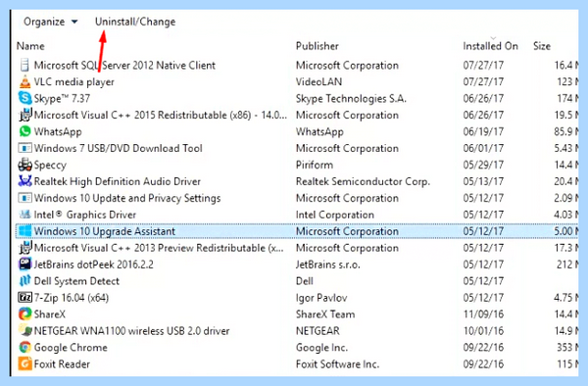Select the Skype™ 7.37 entry
Screen dimensions: 588x386
click(62, 99)
